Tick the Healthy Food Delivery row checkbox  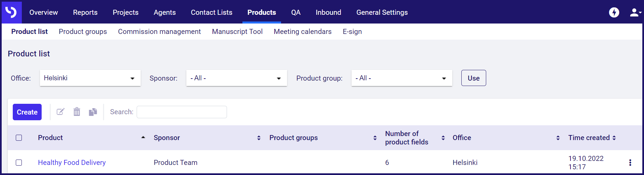pyautogui.click(x=19, y=163)
